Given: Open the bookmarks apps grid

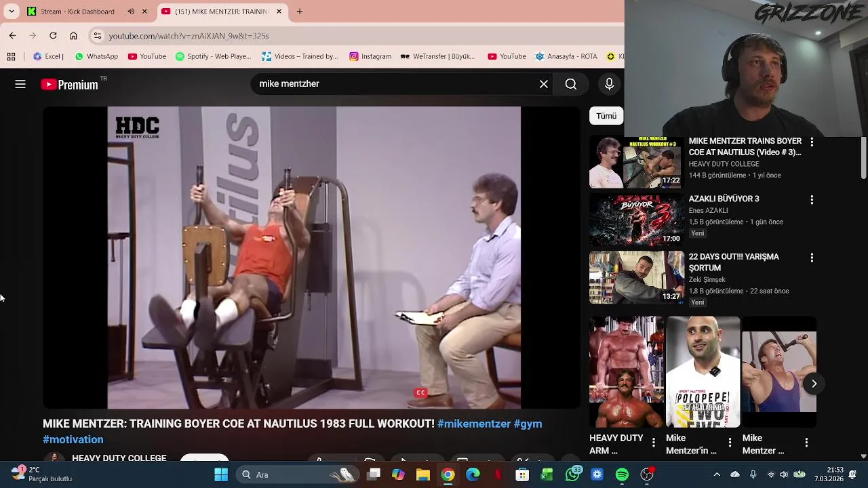Looking at the screenshot, I should coord(11,56).
